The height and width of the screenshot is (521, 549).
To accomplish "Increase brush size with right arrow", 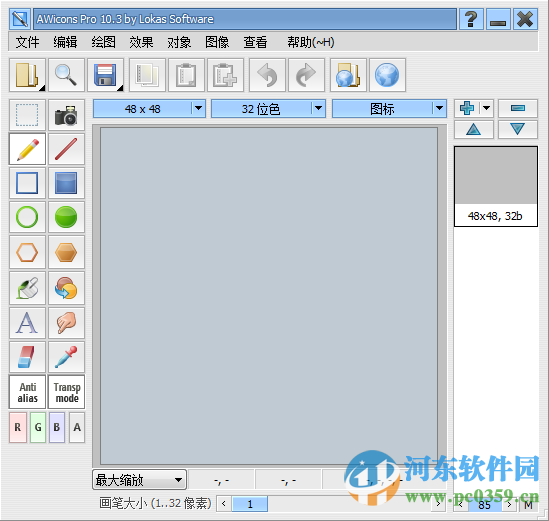I will pyautogui.click(x=438, y=504).
